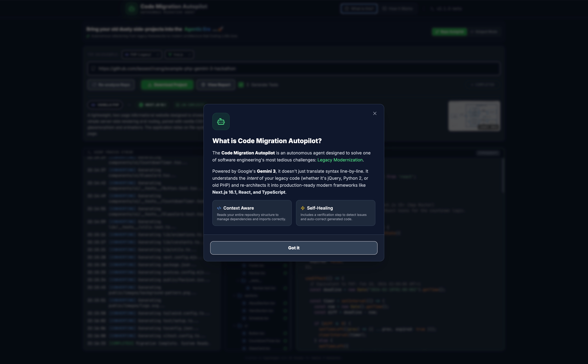Open the blurred preview thumbnail on the right
The height and width of the screenshot is (364, 588).
[x=474, y=116]
